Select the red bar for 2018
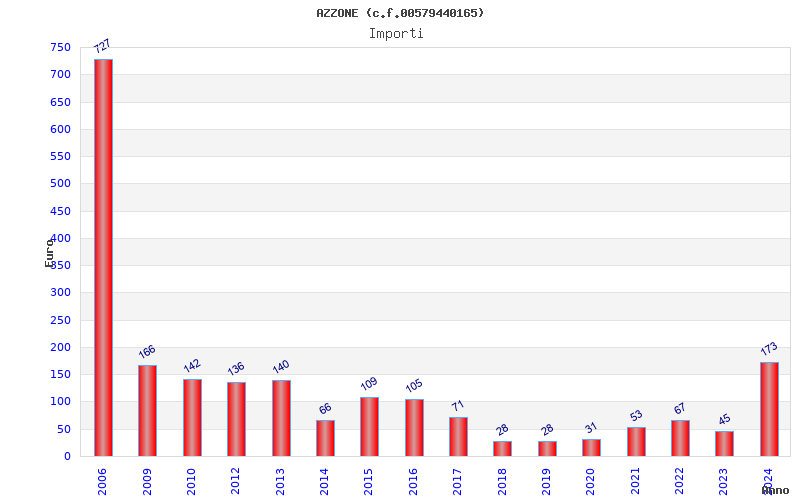Screen dimensions: 800x500 click(x=503, y=448)
